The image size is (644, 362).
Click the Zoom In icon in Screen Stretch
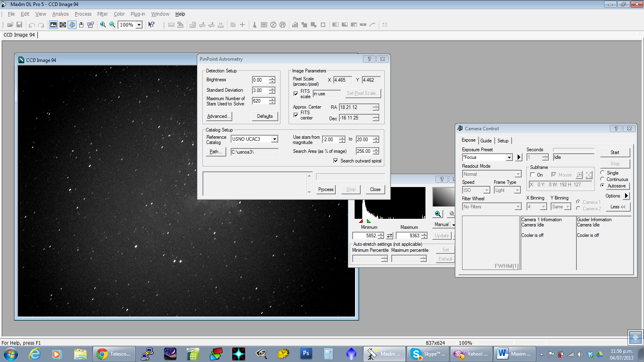(438, 214)
